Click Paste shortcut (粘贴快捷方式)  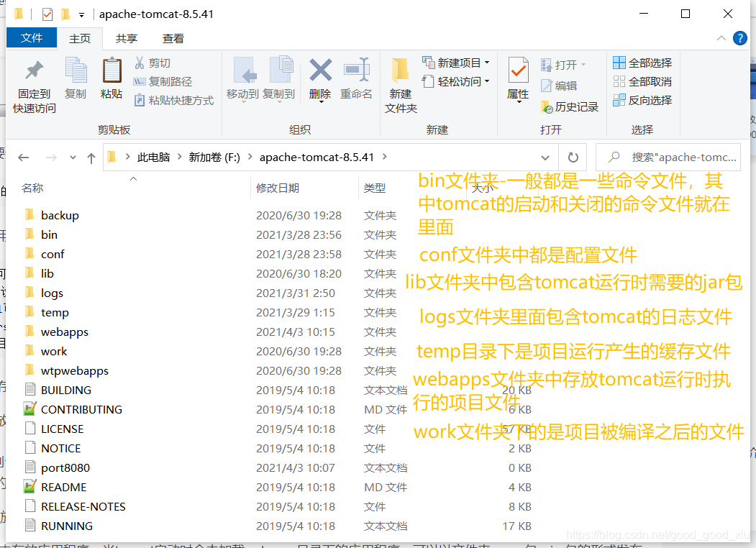173,100
